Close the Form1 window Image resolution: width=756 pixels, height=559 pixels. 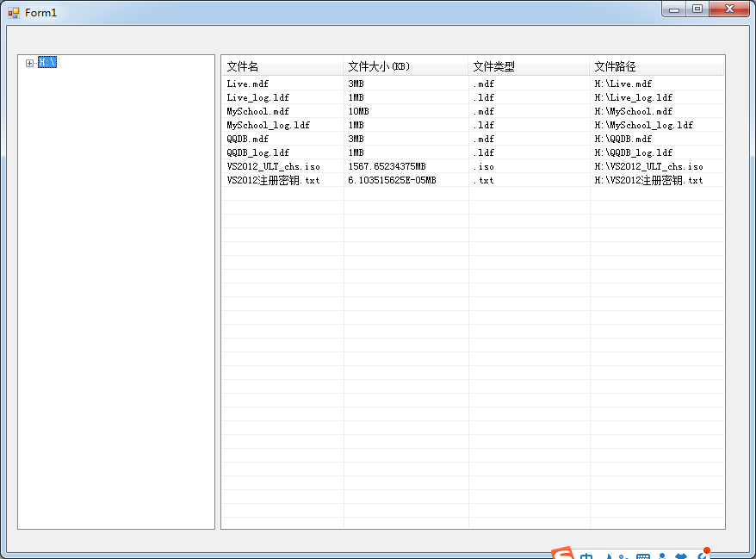[x=729, y=9]
